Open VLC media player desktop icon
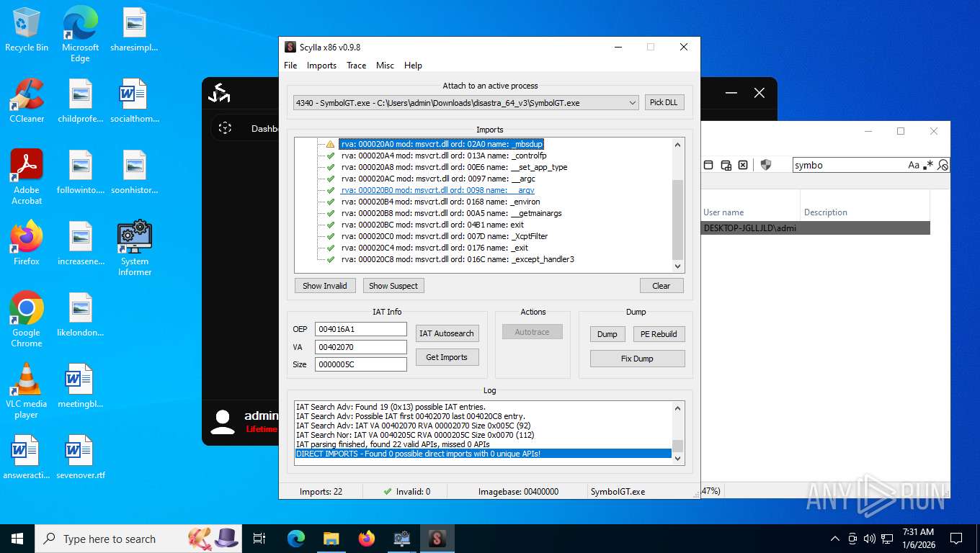980x553 pixels. [x=27, y=391]
